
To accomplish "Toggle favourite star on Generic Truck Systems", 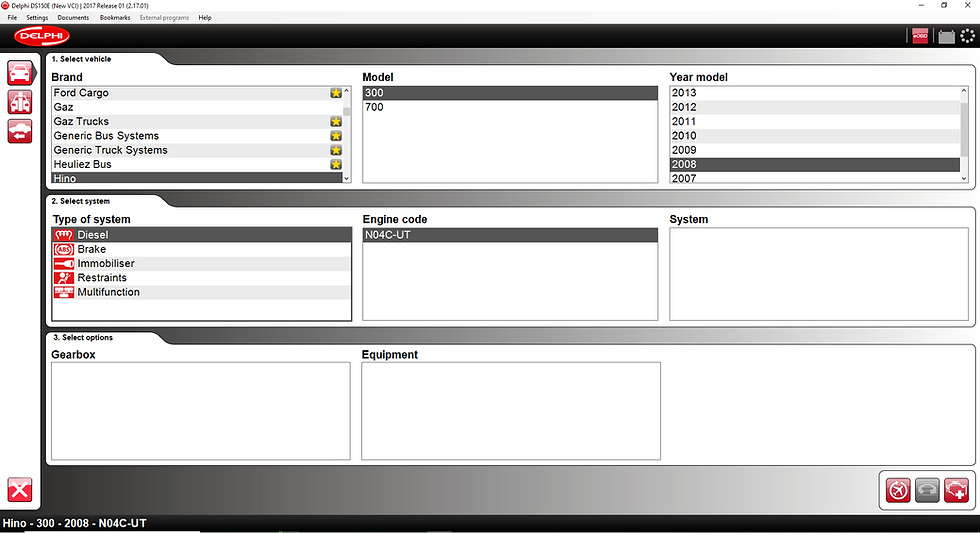I will [x=336, y=151].
